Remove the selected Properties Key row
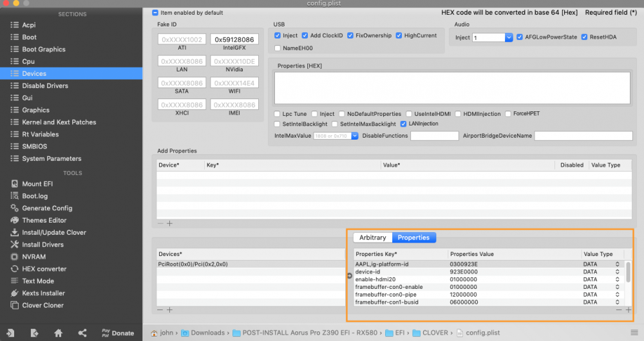This screenshot has width=644, height=341. point(619,310)
